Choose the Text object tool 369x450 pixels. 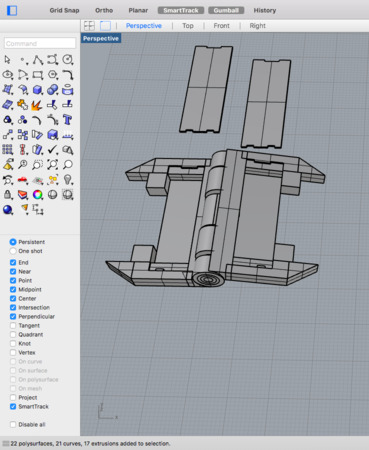point(68,120)
